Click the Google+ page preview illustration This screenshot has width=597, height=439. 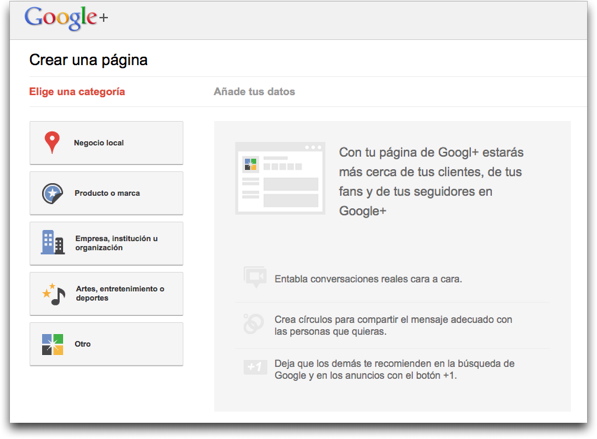(x=280, y=178)
